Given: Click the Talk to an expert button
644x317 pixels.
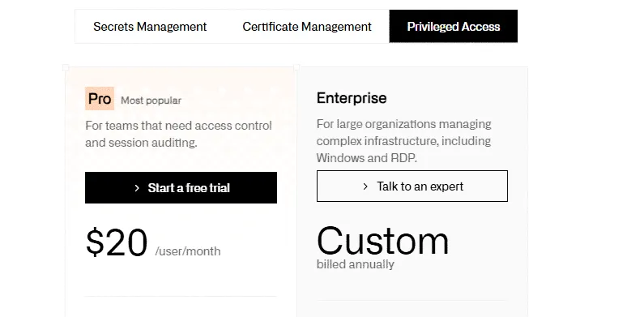Looking at the screenshot, I should (x=412, y=186).
